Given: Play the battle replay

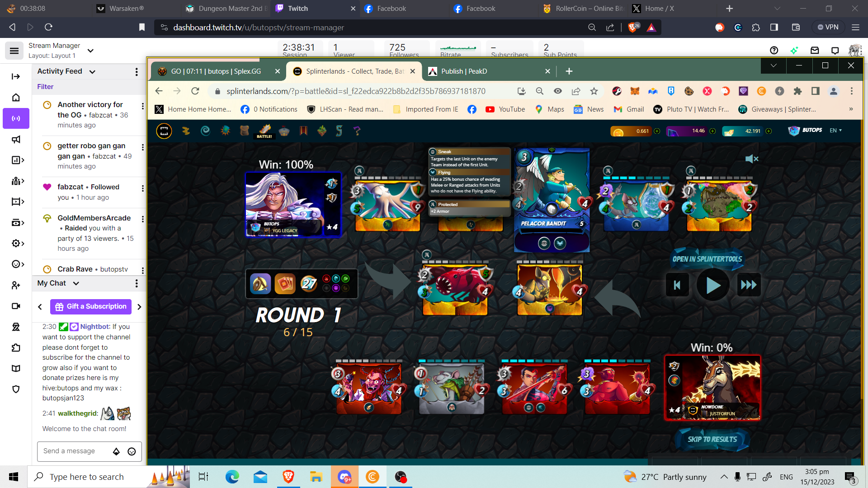Looking at the screenshot, I should point(713,285).
